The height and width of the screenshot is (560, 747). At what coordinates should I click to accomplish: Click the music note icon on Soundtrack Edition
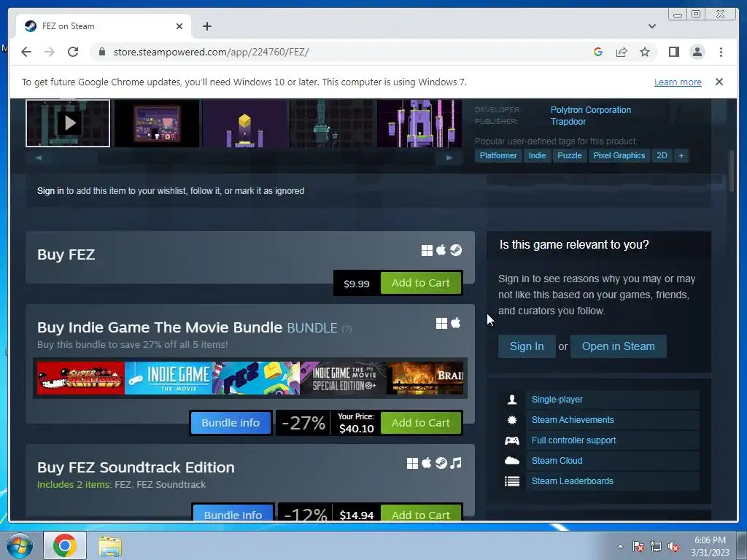point(456,463)
